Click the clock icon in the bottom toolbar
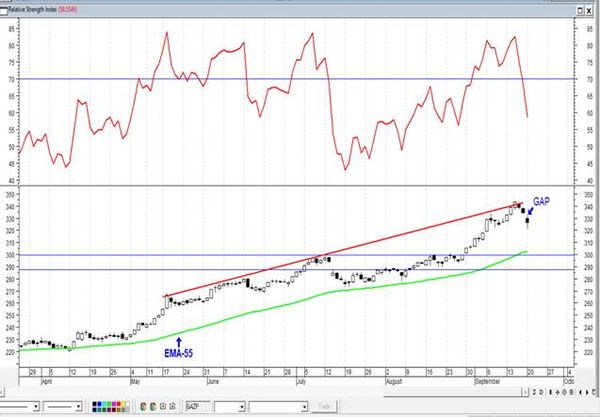 [163, 406]
